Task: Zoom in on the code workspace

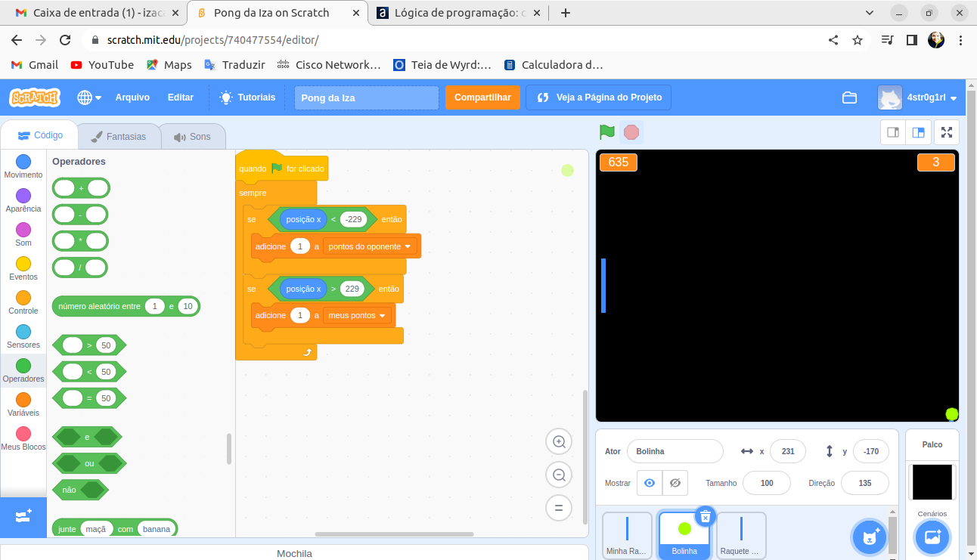Action: point(559,441)
